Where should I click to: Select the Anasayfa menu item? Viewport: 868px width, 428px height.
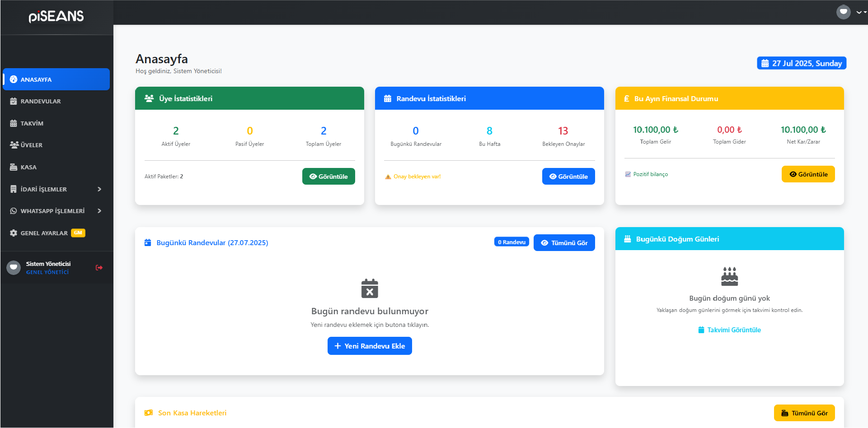coord(37,79)
